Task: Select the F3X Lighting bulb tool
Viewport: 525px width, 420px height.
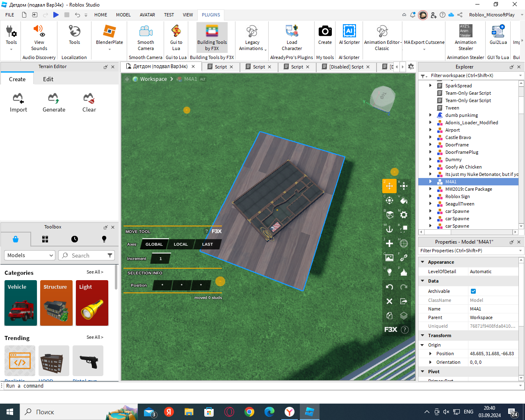Action: pos(389,272)
